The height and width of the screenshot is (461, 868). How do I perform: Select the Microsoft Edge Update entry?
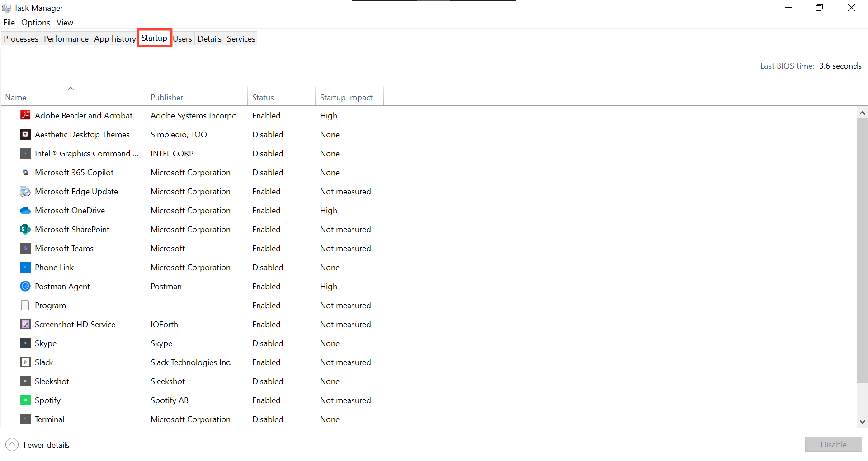(76, 192)
